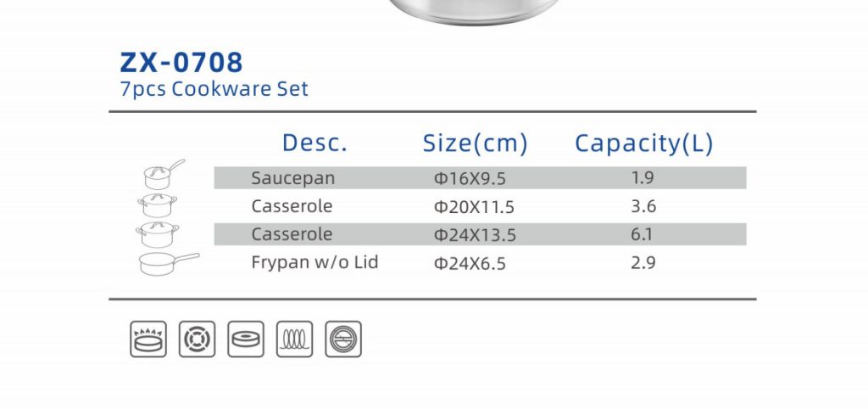Click the frypan illustration without lid
The height and width of the screenshot is (409, 868).
pyautogui.click(x=169, y=264)
